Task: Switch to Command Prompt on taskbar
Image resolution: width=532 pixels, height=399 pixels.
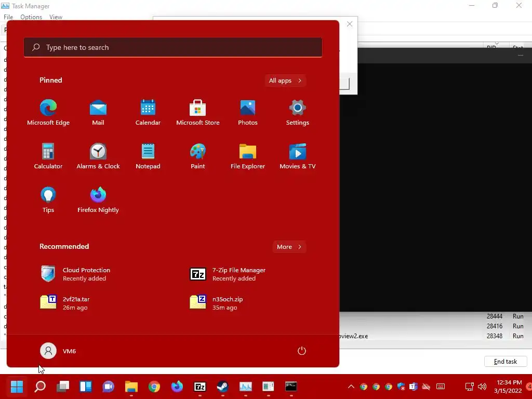Action: coord(291,387)
